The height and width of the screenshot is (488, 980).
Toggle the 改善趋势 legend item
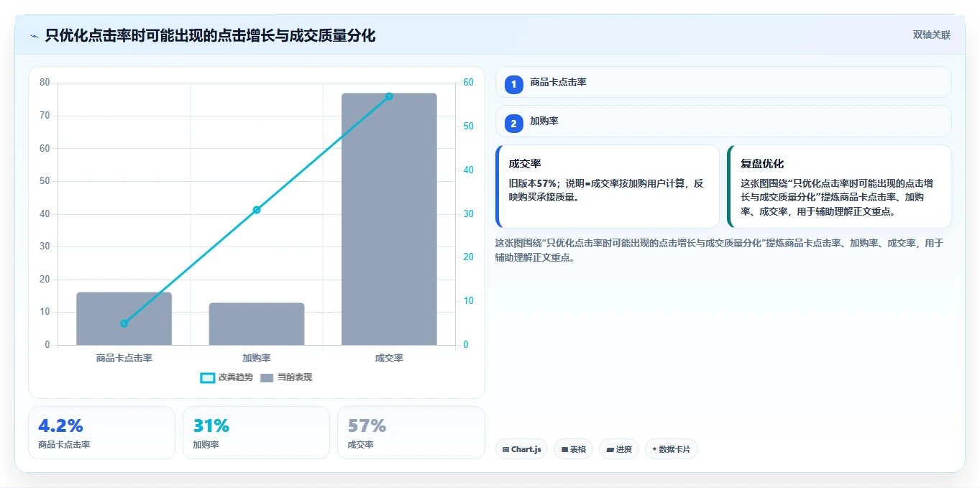(x=226, y=377)
